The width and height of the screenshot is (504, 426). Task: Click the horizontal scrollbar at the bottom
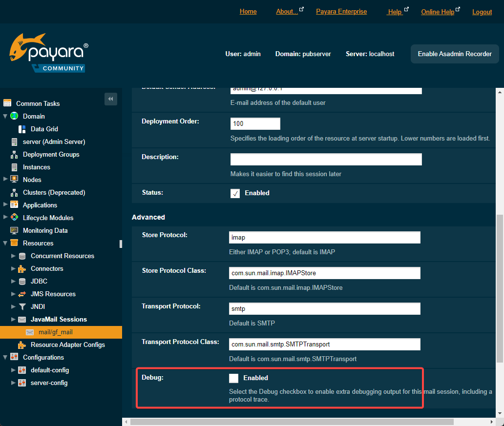292,421
